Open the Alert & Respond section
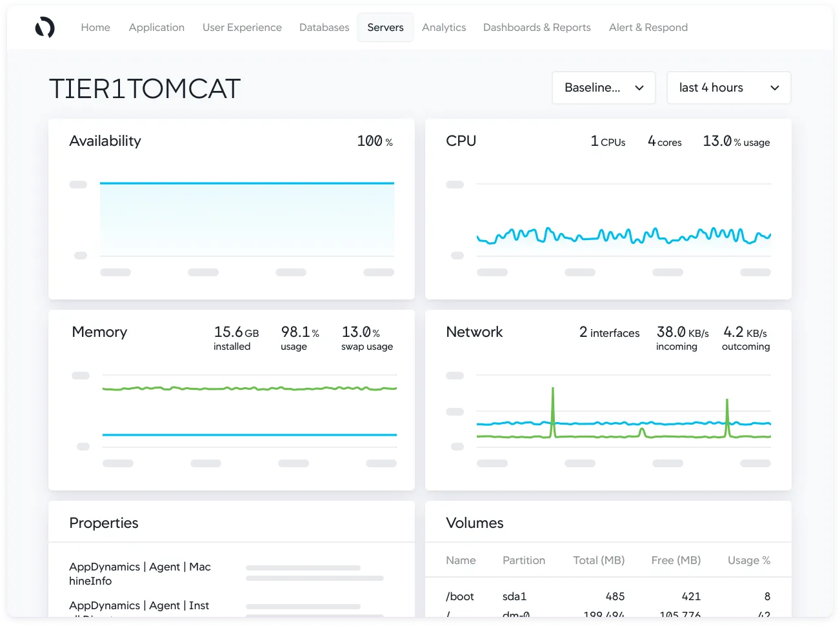 click(x=648, y=27)
